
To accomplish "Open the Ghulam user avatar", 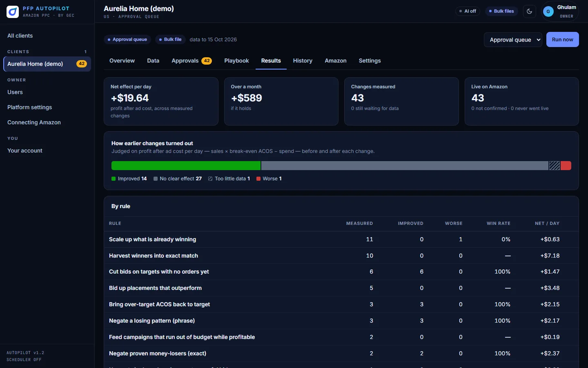I will point(548,11).
